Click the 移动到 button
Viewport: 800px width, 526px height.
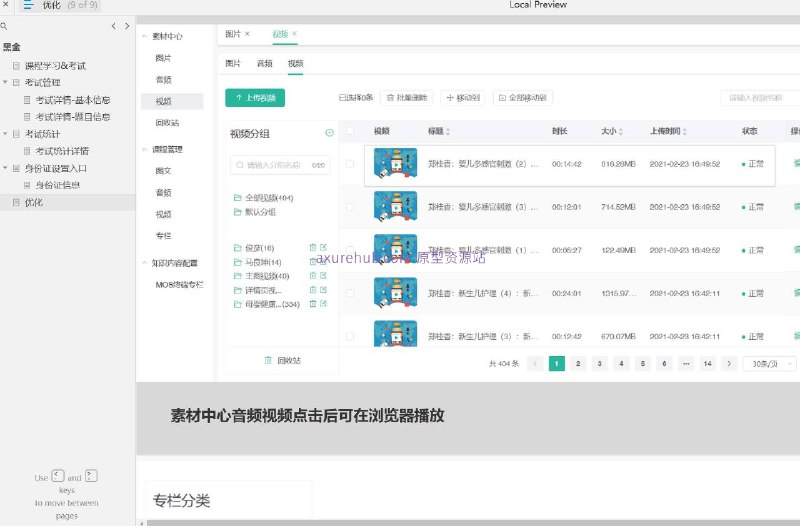pos(463,97)
